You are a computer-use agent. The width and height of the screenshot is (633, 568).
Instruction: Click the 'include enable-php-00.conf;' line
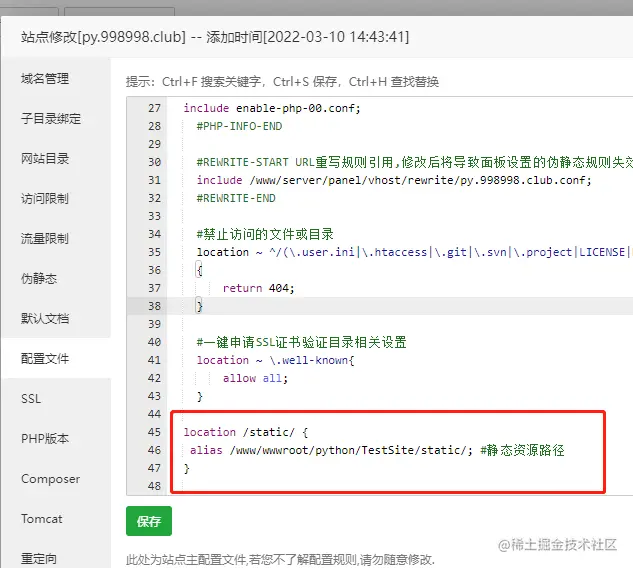pyautogui.click(x=272, y=108)
